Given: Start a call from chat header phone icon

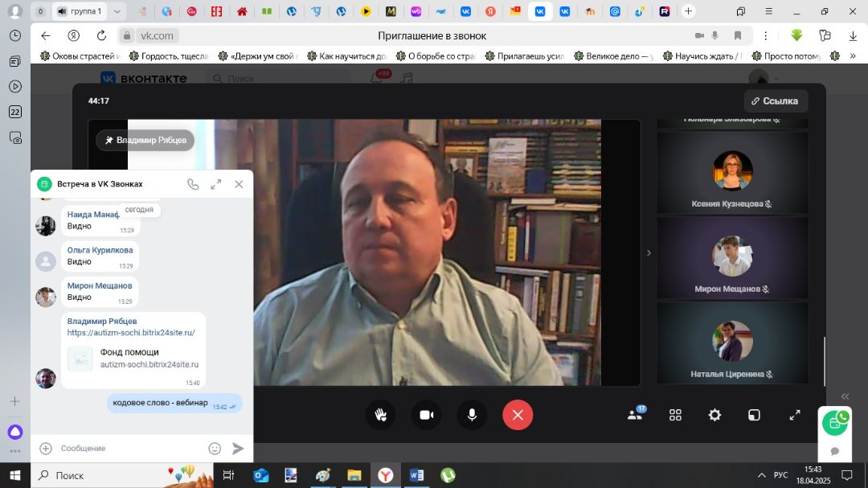Looking at the screenshot, I should tap(193, 184).
